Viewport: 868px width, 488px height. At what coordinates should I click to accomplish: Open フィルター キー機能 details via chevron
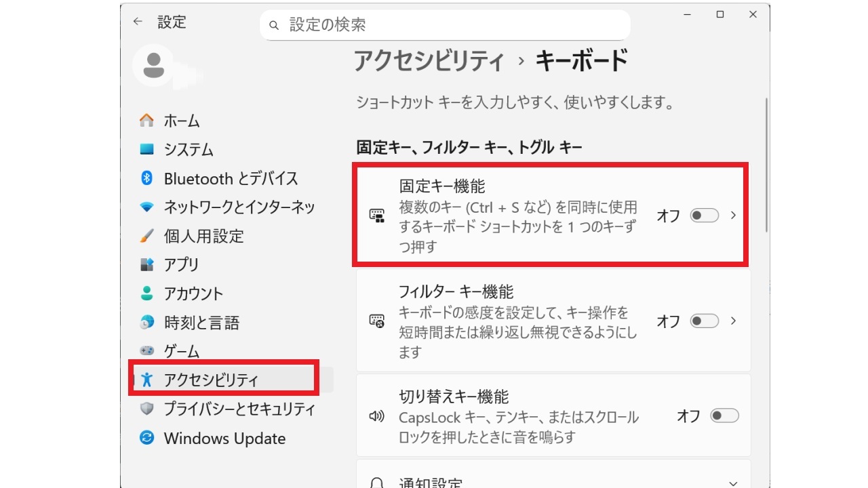tap(733, 321)
